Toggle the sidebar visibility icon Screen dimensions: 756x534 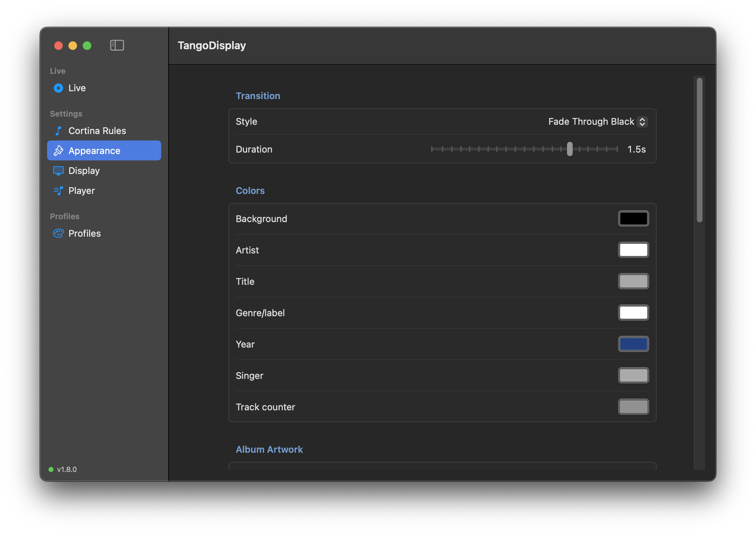tap(117, 45)
